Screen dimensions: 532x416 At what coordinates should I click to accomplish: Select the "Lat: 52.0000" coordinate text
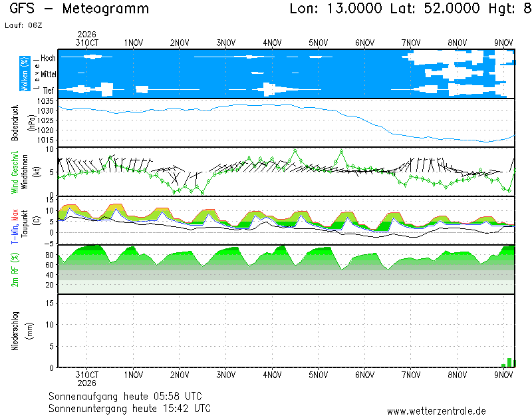(435, 9)
